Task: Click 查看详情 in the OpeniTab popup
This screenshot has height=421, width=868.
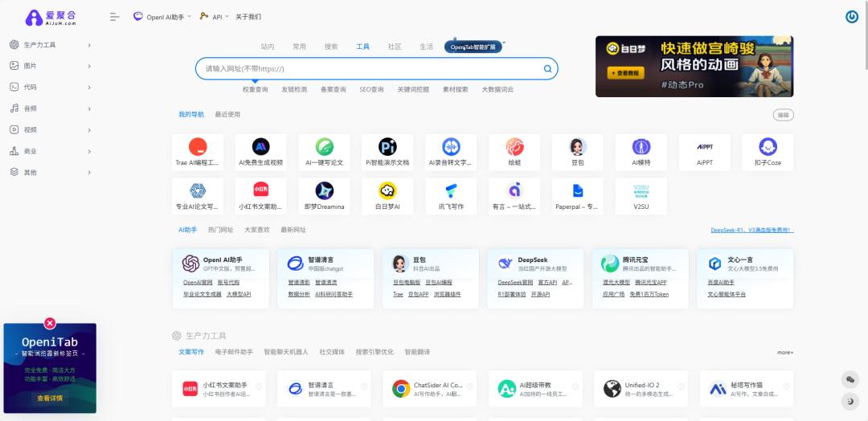Action: (50, 398)
